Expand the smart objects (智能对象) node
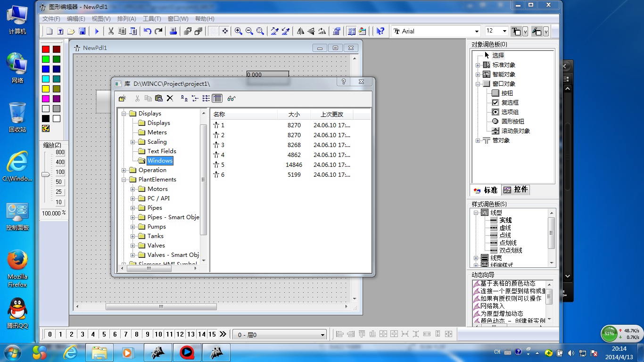Viewport: 644px width, 362px height. click(478, 74)
